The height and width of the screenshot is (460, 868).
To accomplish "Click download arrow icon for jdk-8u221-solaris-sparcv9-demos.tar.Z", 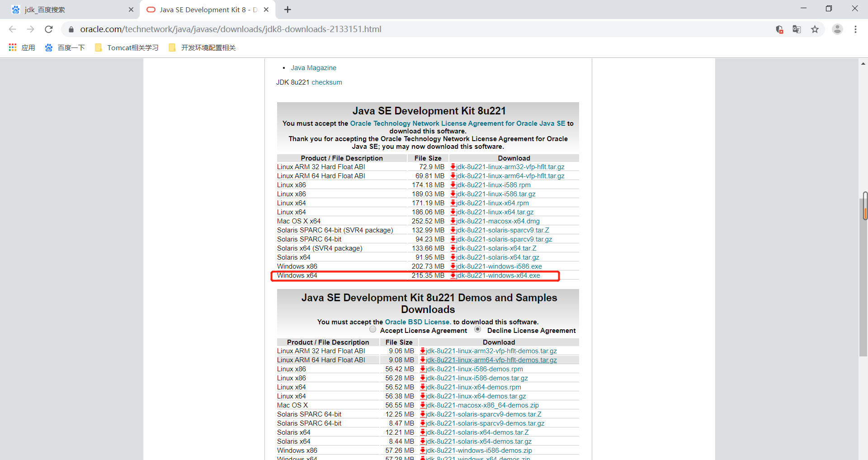I will tap(423, 414).
